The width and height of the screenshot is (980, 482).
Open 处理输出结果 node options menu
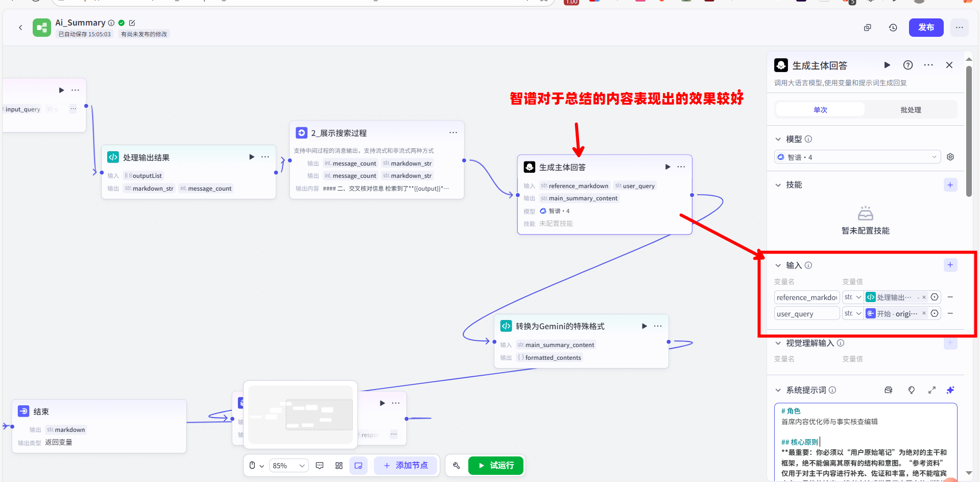click(265, 157)
